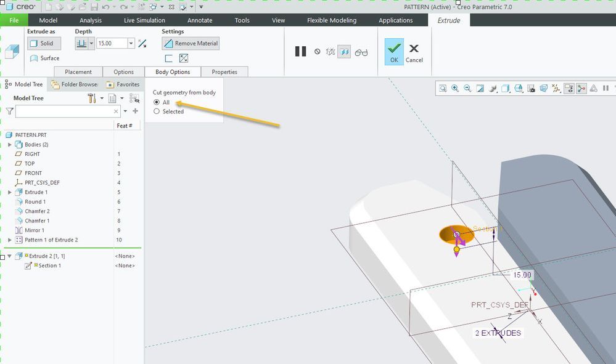The image size is (616, 364).
Task: Toggle the Remove Material option
Action: [x=191, y=44]
